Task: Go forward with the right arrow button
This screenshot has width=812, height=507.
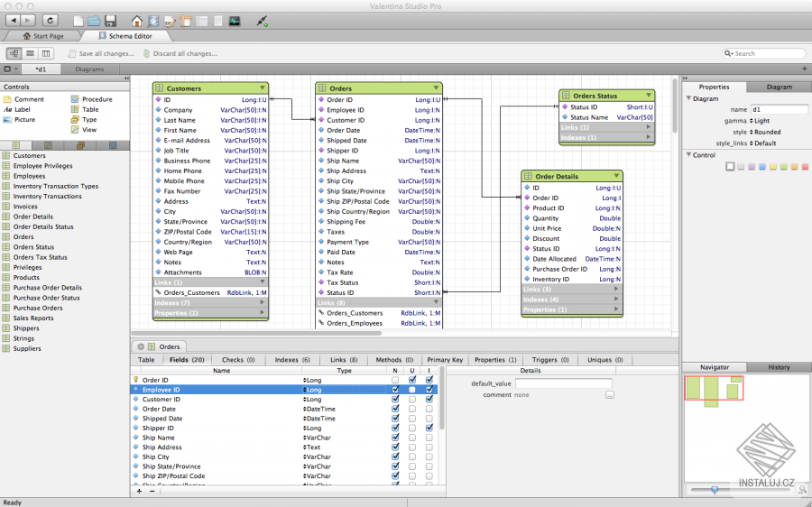Action: 28,20
